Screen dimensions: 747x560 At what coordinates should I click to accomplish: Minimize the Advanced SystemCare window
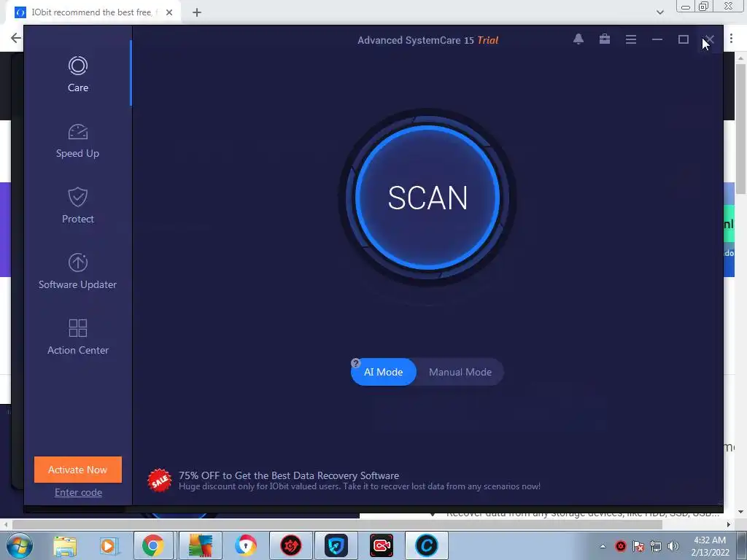[x=657, y=39]
